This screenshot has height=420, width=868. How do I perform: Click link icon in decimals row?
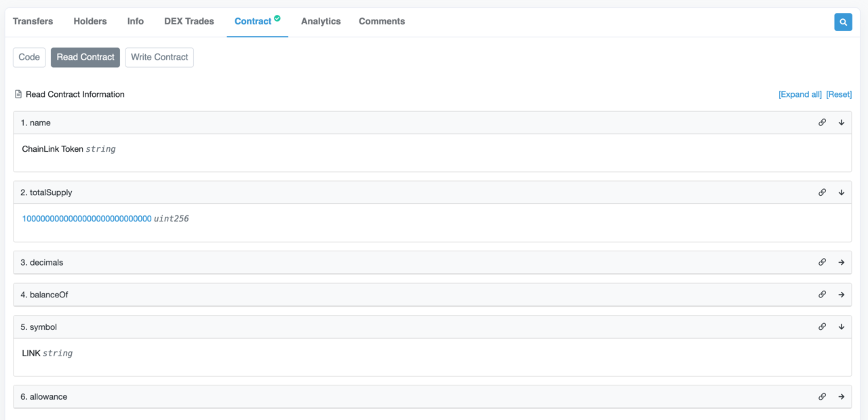tap(822, 262)
